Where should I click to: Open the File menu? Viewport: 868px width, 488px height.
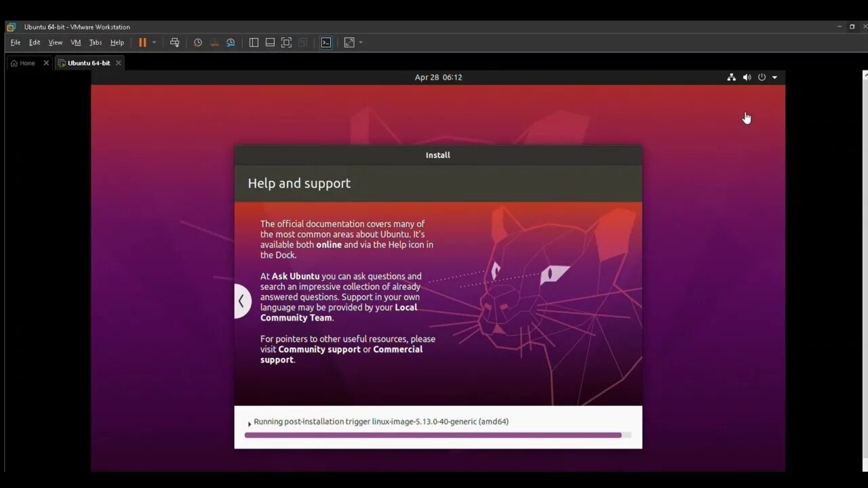point(16,42)
